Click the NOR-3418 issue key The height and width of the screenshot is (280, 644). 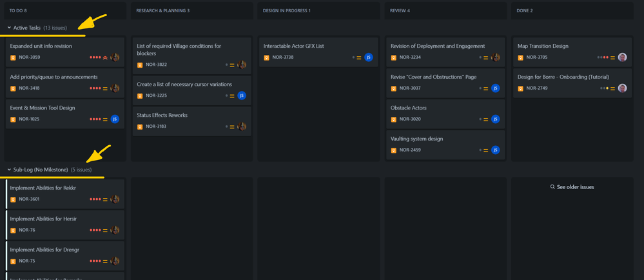[x=30, y=88]
